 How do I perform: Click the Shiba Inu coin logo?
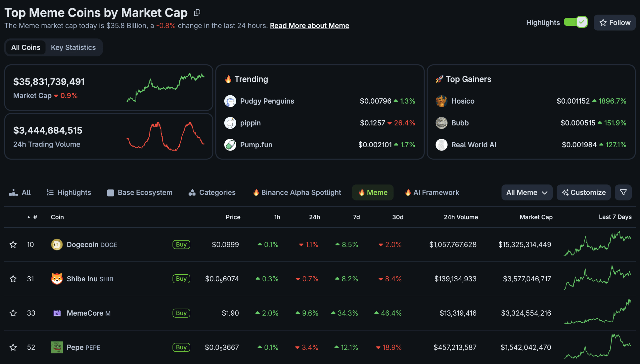pos(57,279)
